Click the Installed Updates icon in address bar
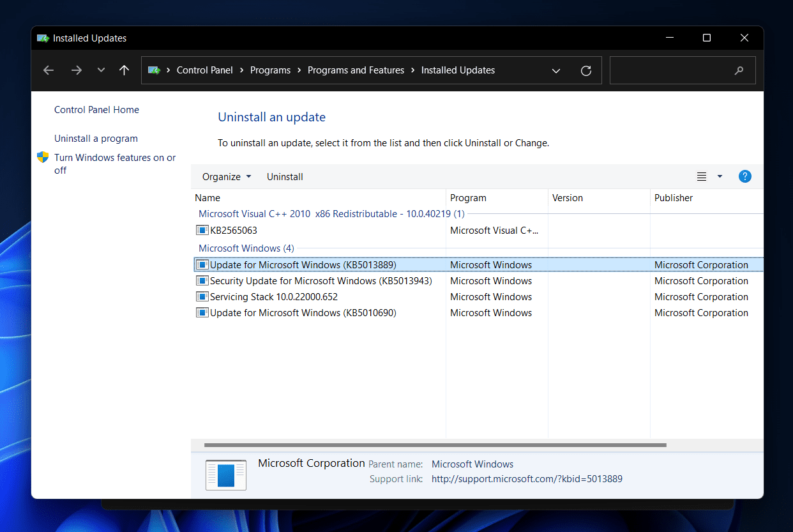The image size is (793, 532). [x=154, y=70]
